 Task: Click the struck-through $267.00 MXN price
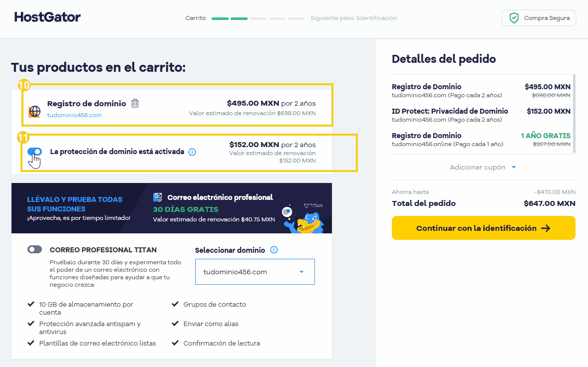pyautogui.click(x=552, y=144)
